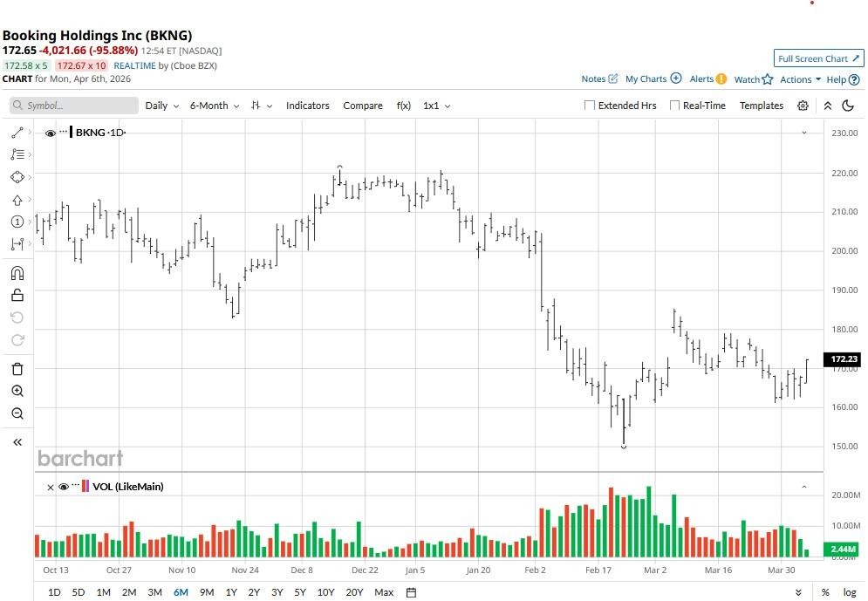Toggle percent scale button

825,592
